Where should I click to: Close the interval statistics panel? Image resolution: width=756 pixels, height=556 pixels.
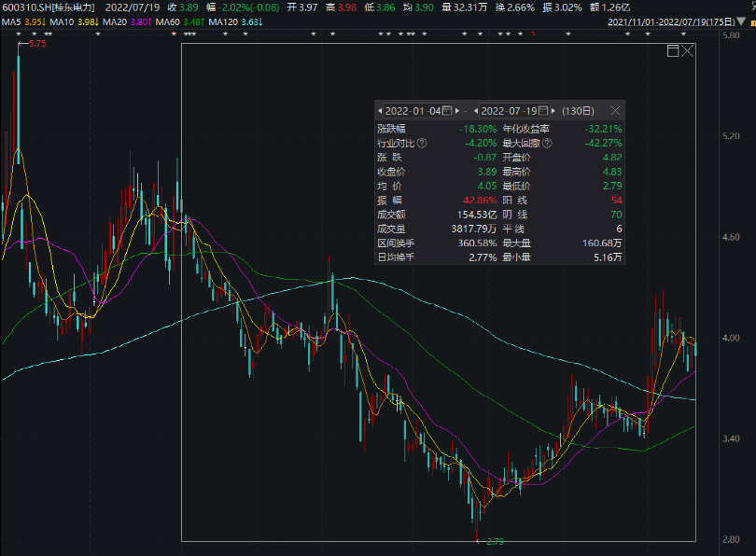[x=615, y=110]
